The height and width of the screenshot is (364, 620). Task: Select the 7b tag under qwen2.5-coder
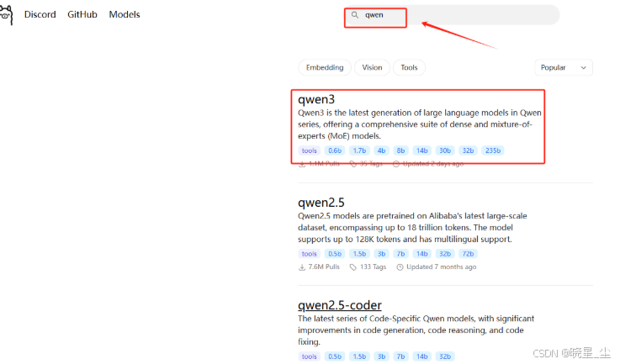(400, 356)
